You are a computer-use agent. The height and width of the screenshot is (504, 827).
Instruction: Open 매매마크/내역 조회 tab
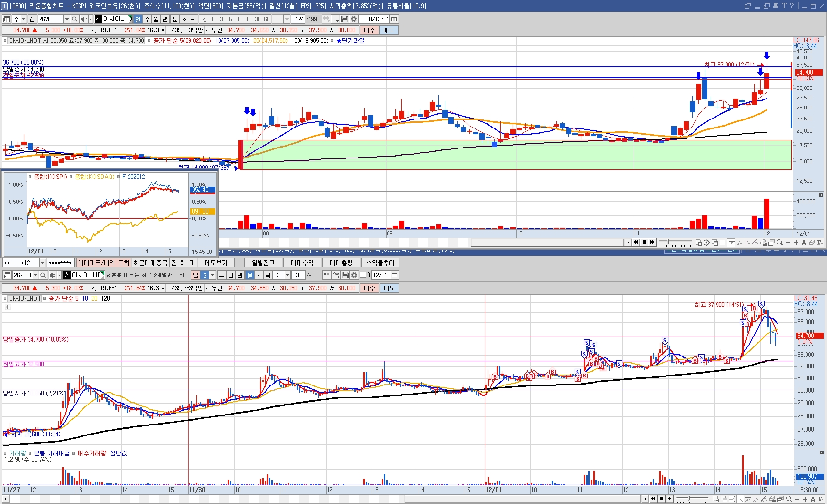(x=103, y=263)
